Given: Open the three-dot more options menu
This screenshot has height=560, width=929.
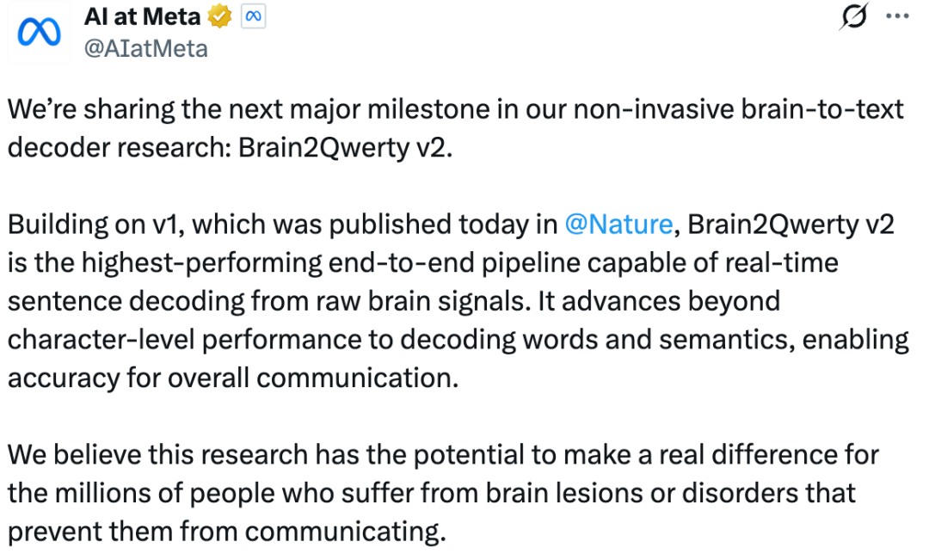Looking at the screenshot, I should (x=897, y=16).
